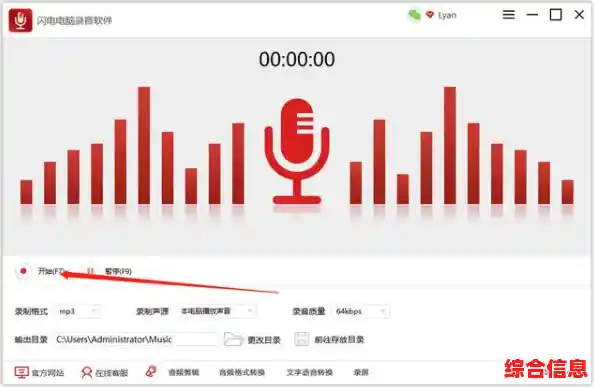Maximize the recorder window
Viewport: 594px width, 387px height.
click(x=556, y=15)
